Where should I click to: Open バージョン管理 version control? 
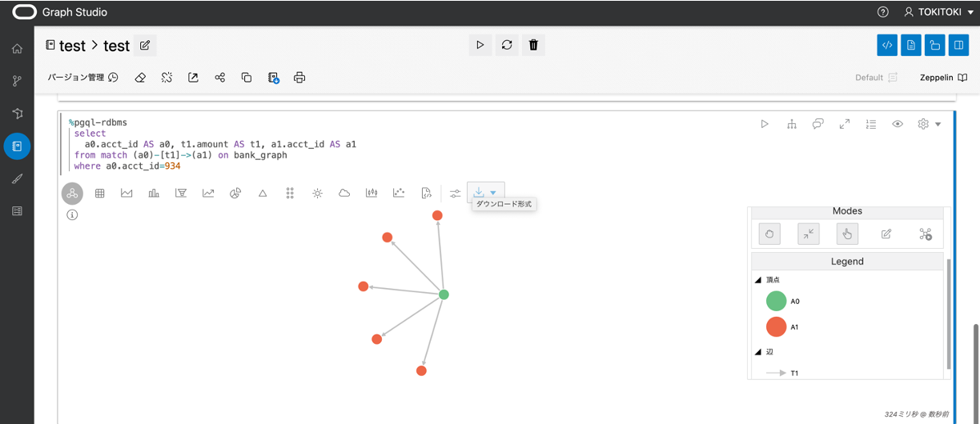tap(83, 78)
